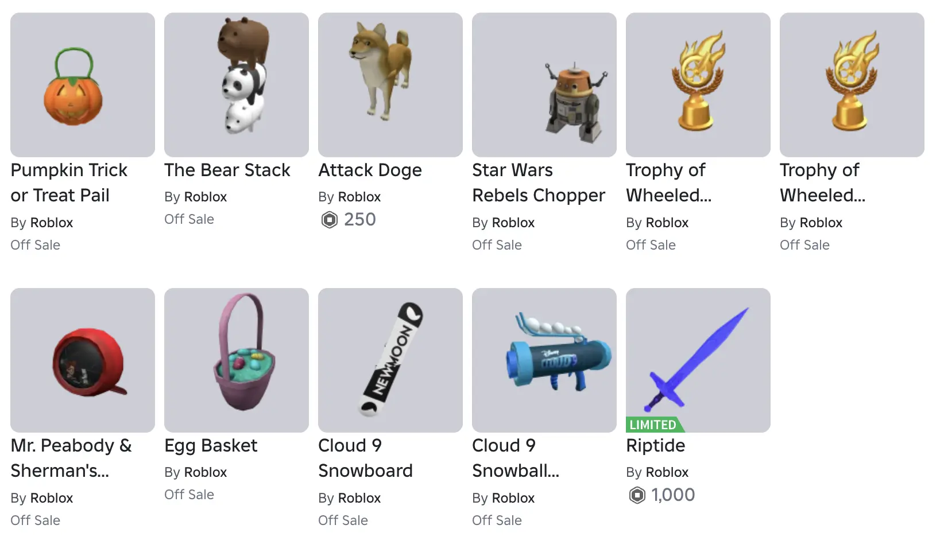Screen dimensions: 944x560
Task: Open the Pumpkin Trick or Treat Pail thumbnail
Action: pos(83,85)
